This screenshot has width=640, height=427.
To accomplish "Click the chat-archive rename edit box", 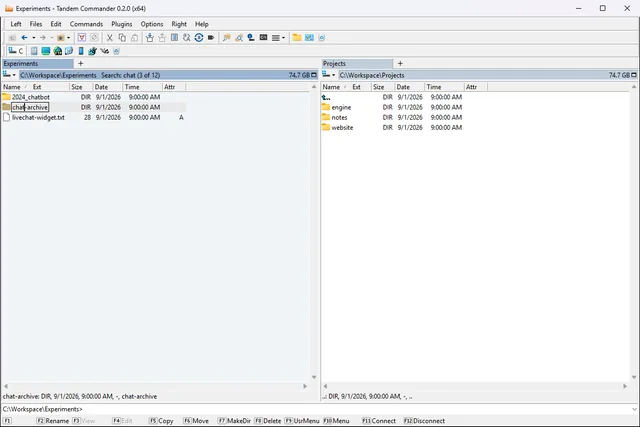I will 30,107.
